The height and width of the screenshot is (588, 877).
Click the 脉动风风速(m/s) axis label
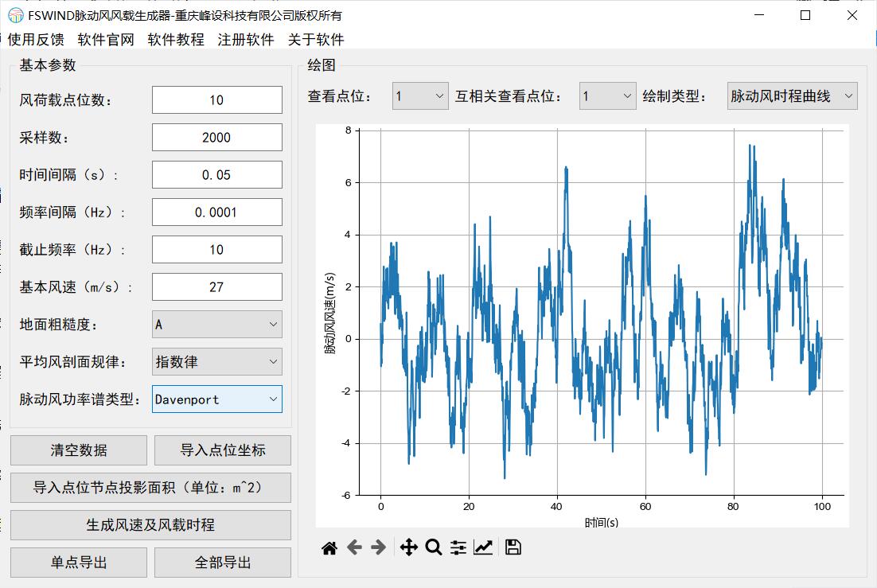click(x=330, y=313)
